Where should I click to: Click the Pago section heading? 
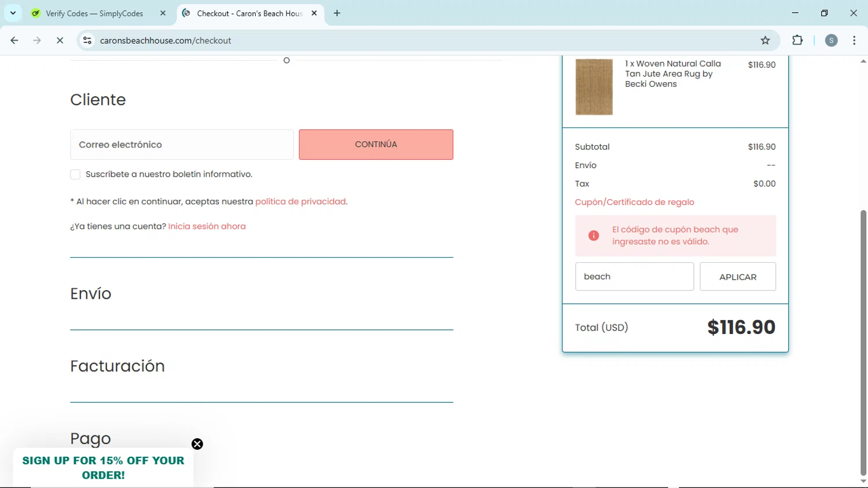(90, 438)
